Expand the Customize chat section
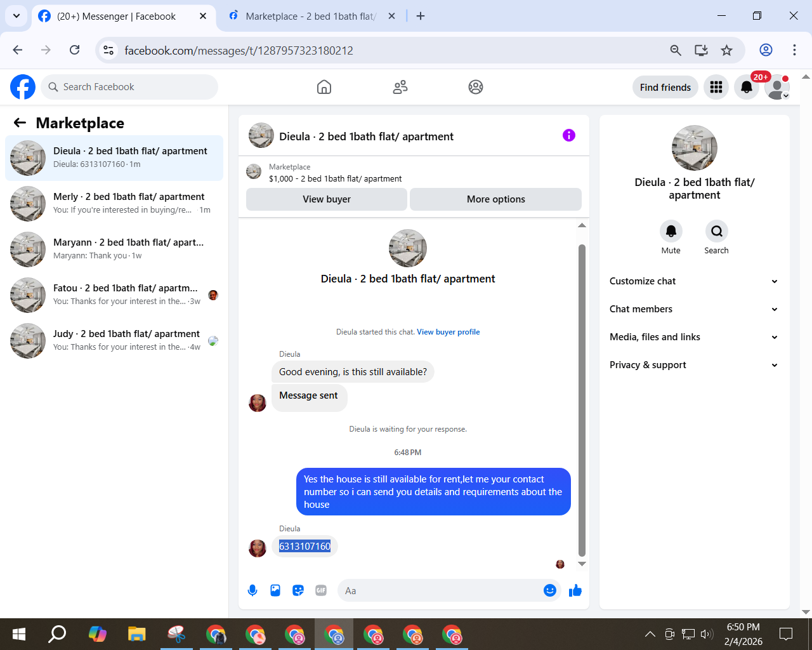 click(694, 281)
